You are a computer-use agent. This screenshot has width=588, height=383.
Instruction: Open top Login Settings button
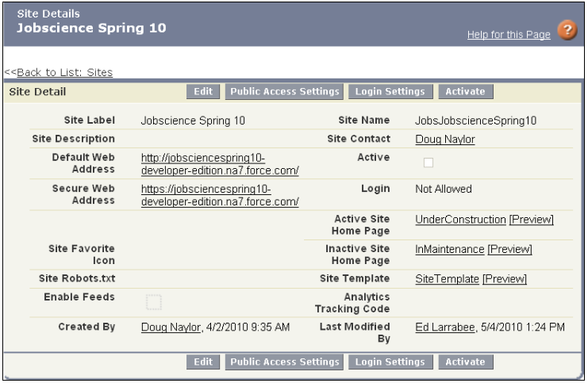(x=390, y=91)
